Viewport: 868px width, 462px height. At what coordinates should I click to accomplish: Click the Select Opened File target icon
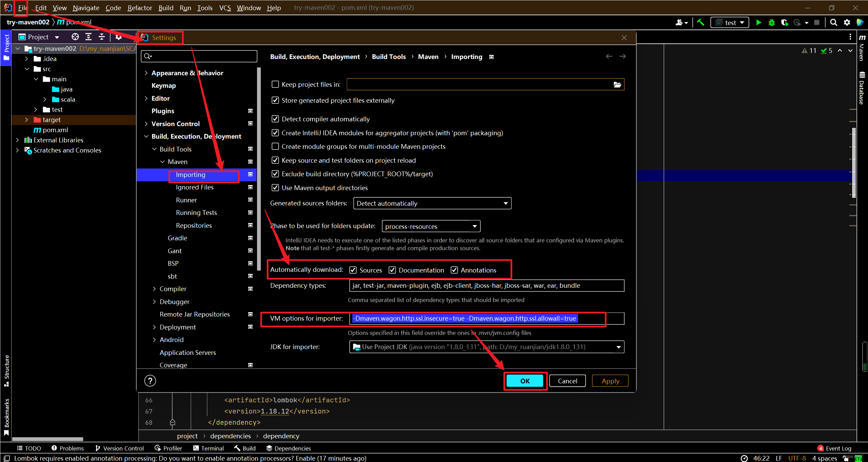(x=75, y=37)
